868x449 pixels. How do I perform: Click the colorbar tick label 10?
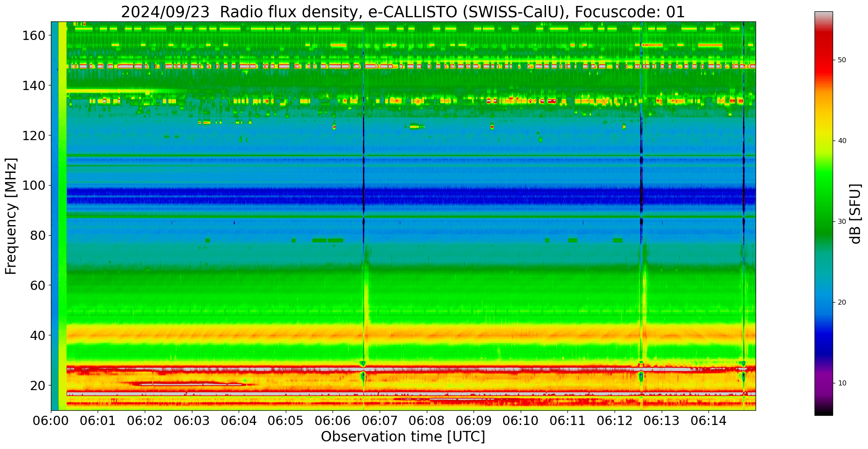click(x=842, y=383)
